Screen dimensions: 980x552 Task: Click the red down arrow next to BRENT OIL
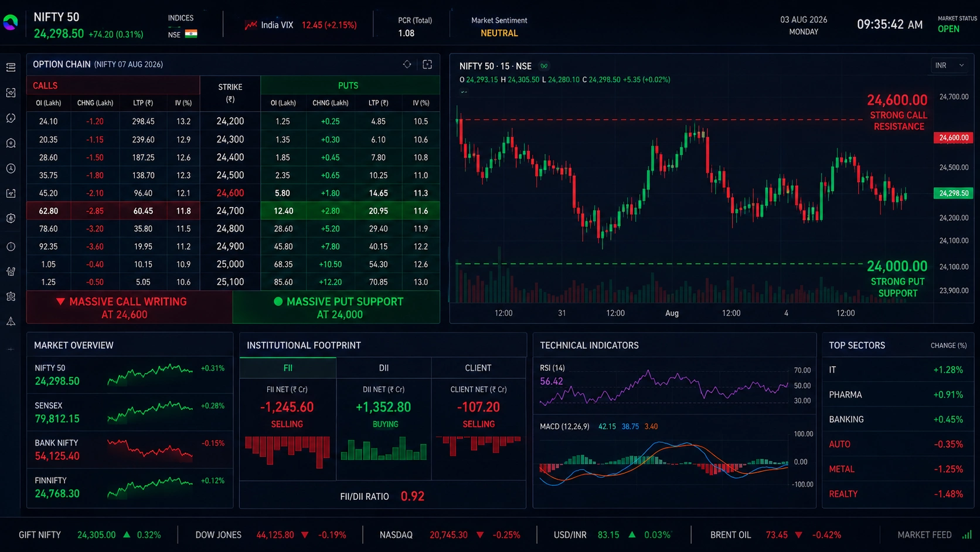[798, 535]
